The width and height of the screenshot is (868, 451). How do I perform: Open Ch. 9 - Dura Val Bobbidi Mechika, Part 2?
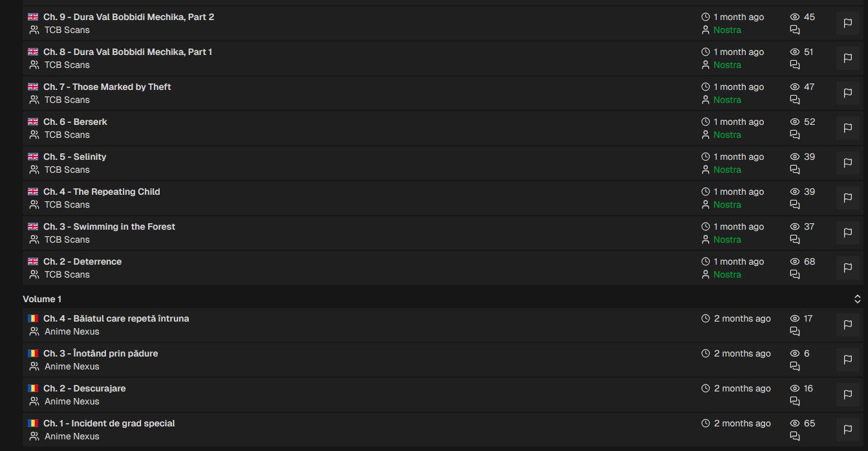tap(129, 17)
